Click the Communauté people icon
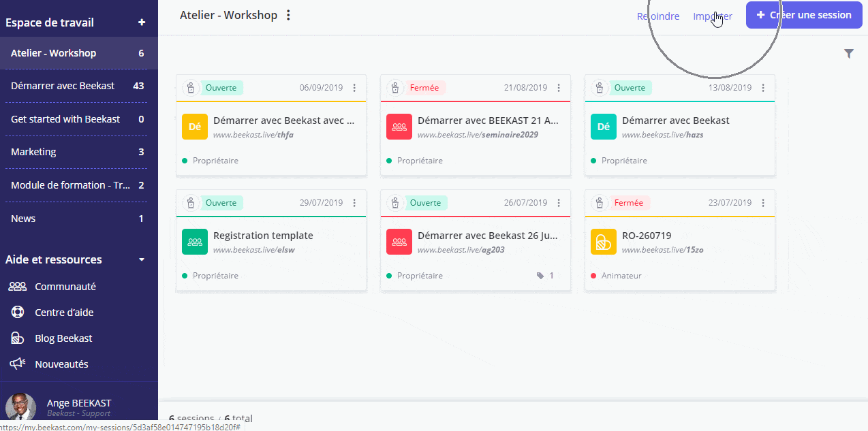The height and width of the screenshot is (431, 868). point(18,287)
